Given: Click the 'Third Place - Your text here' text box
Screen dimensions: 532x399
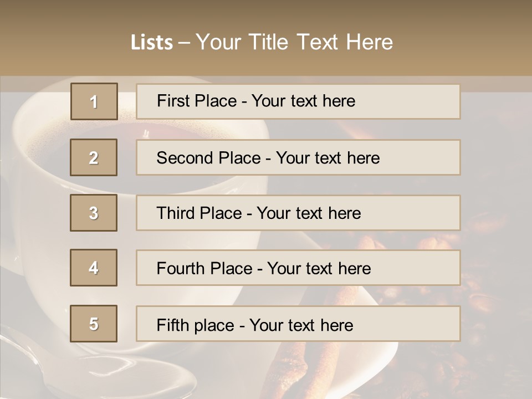Looking at the screenshot, I should pos(298,213).
